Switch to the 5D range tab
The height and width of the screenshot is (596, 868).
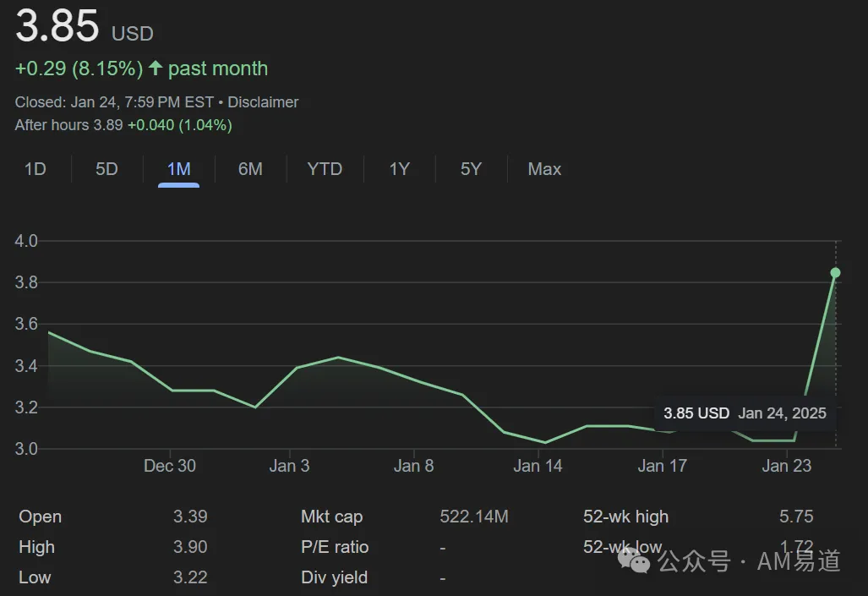click(x=106, y=169)
